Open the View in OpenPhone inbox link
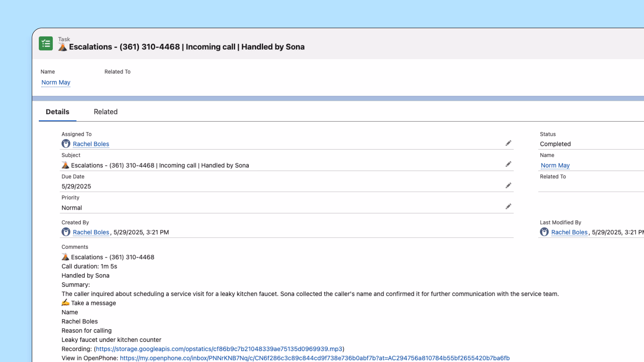This screenshot has height=362, width=644. point(315,358)
